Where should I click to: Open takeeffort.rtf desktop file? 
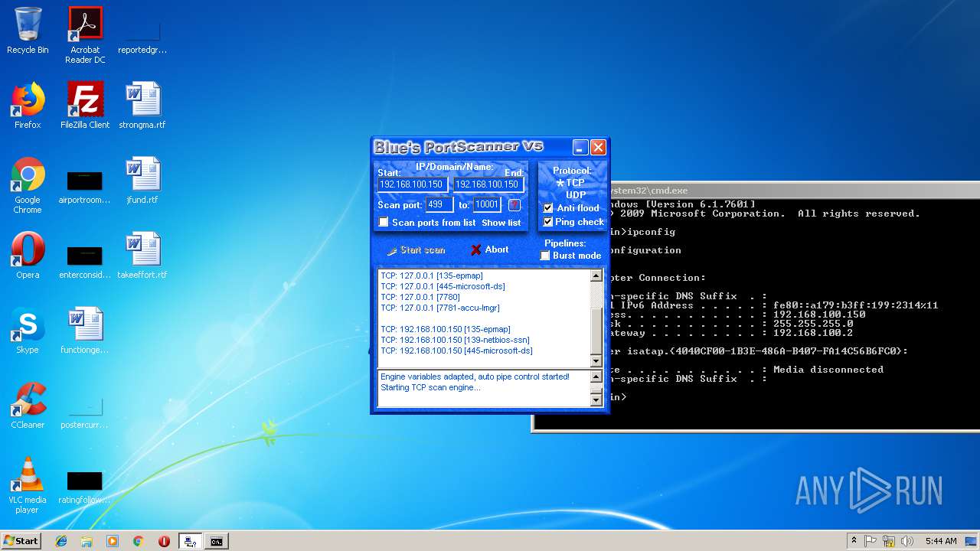point(142,256)
